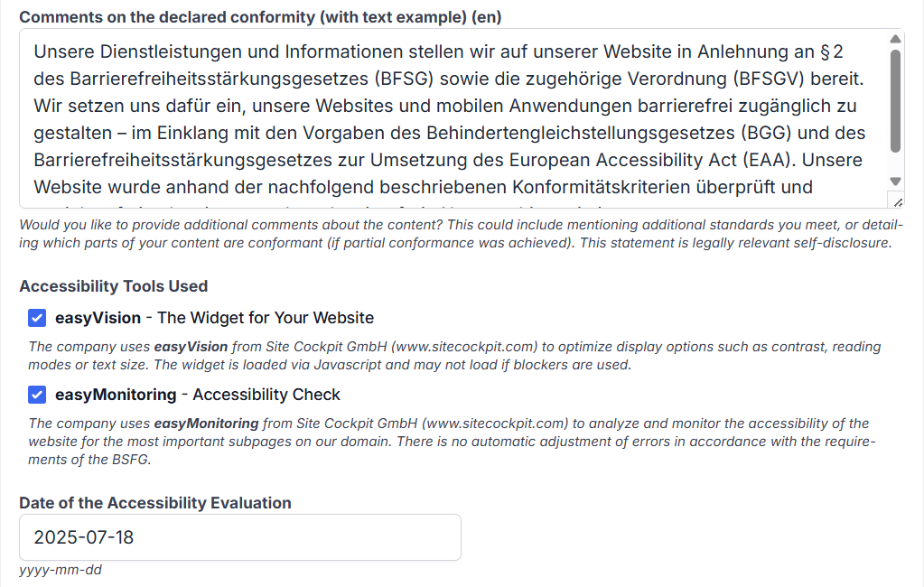Click the easyMonitoring description paragraph

click(x=452, y=441)
